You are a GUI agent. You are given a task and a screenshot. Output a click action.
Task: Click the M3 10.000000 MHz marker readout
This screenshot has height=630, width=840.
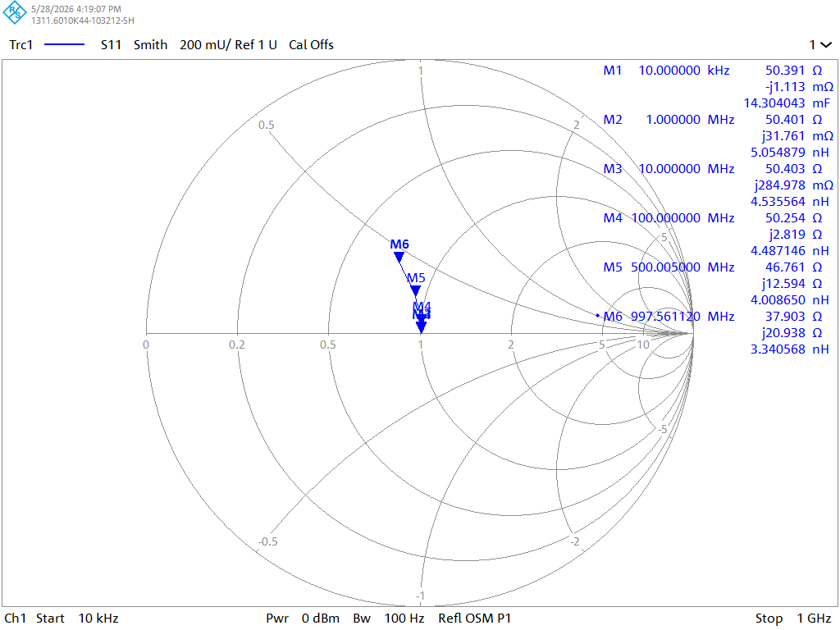coord(669,169)
